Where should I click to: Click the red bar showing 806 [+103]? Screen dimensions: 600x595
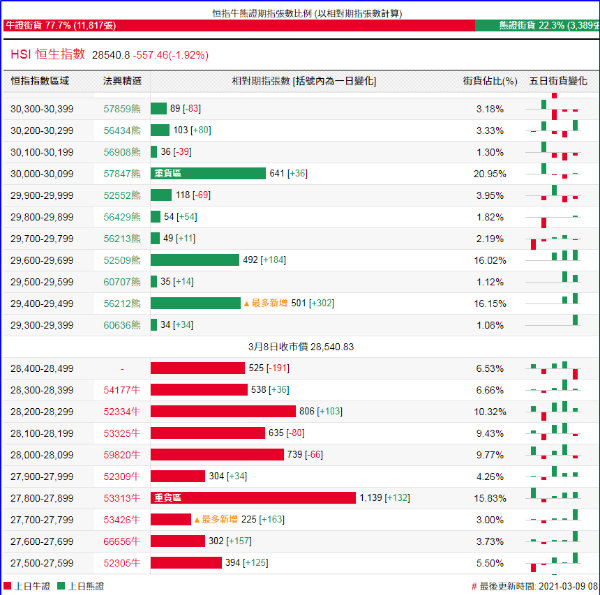point(223,411)
